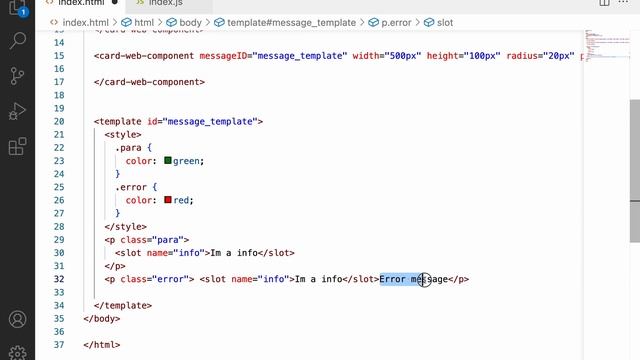Click index.html in the breadcrumb
Viewport: 640px width, 360px height.
(85, 22)
